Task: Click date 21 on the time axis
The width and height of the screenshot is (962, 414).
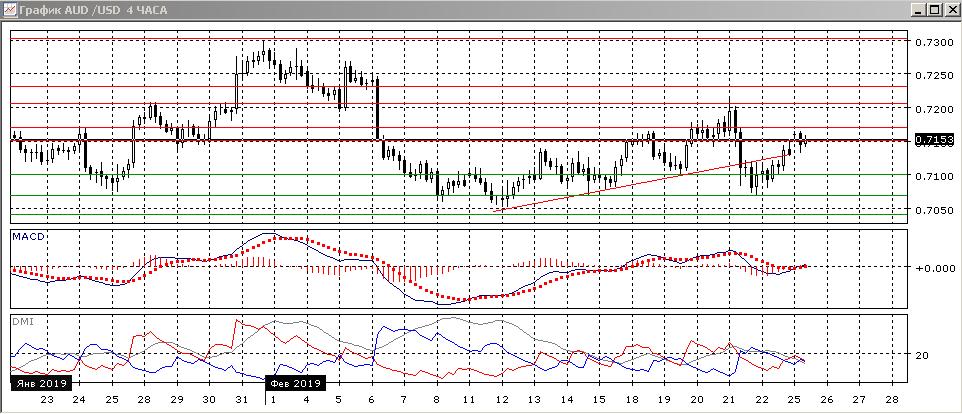Action: pyautogui.click(x=729, y=398)
